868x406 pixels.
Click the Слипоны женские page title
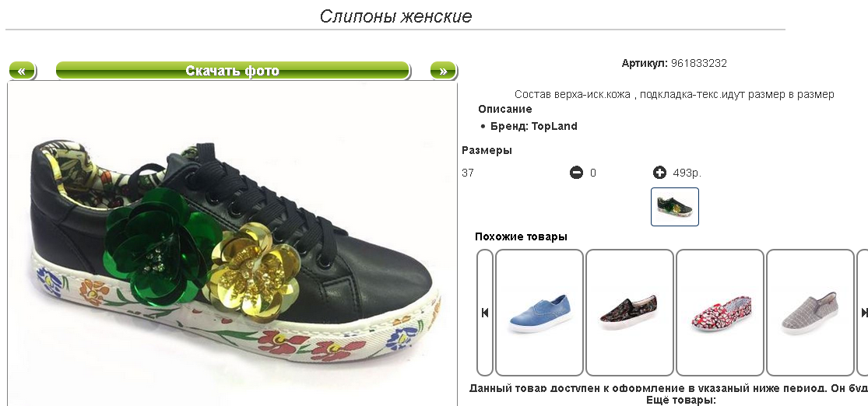tap(395, 16)
